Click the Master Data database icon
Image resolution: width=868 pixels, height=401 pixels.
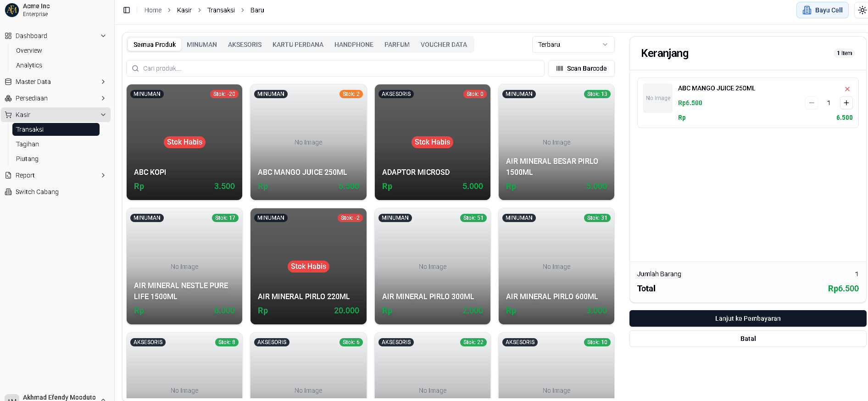point(8,82)
